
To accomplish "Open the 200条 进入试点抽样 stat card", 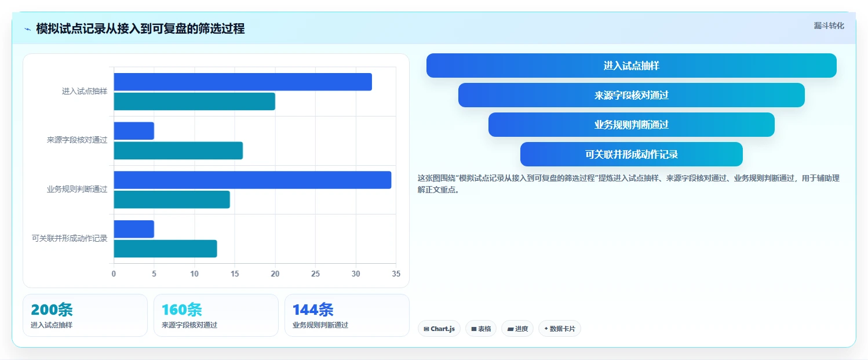I will pyautogui.click(x=85, y=315).
